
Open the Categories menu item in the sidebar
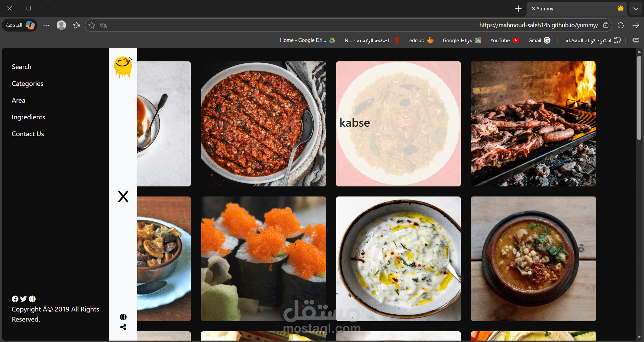pyautogui.click(x=27, y=83)
